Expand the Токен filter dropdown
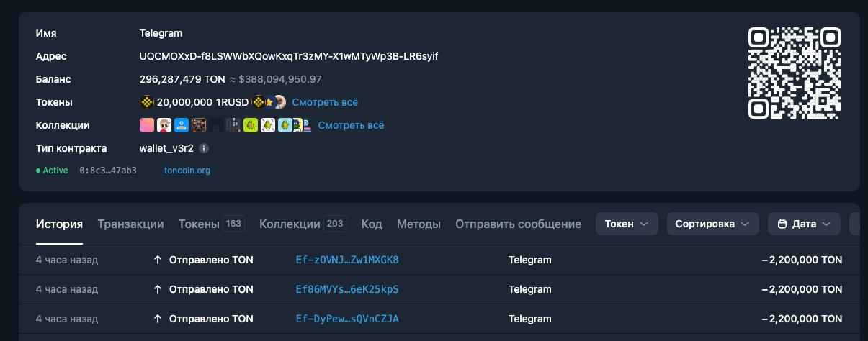The width and height of the screenshot is (868, 341). point(627,224)
